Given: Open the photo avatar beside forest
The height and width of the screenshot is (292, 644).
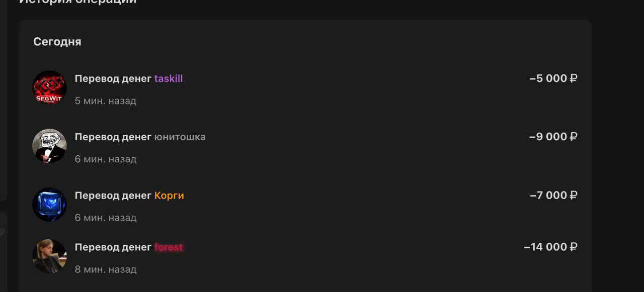Looking at the screenshot, I should [49, 256].
